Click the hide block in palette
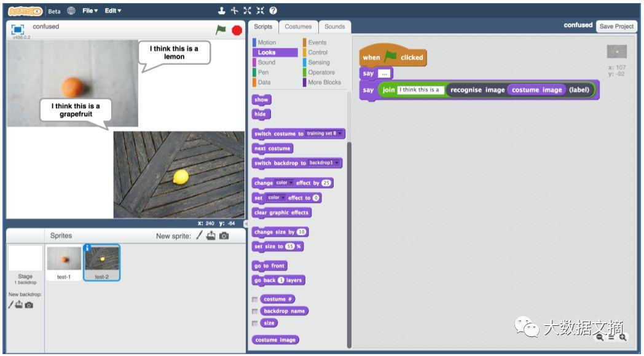 point(261,114)
